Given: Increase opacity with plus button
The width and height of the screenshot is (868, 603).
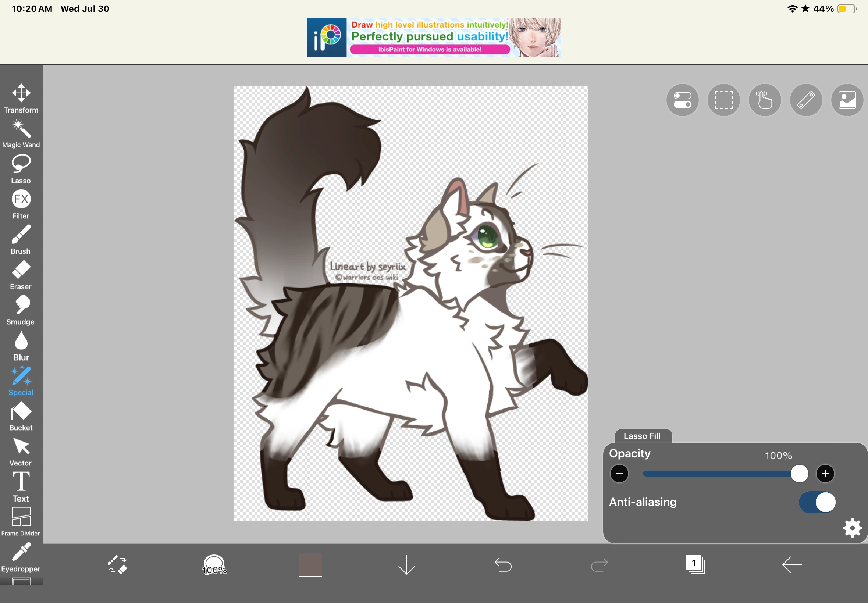Looking at the screenshot, I should click(825, 474).
